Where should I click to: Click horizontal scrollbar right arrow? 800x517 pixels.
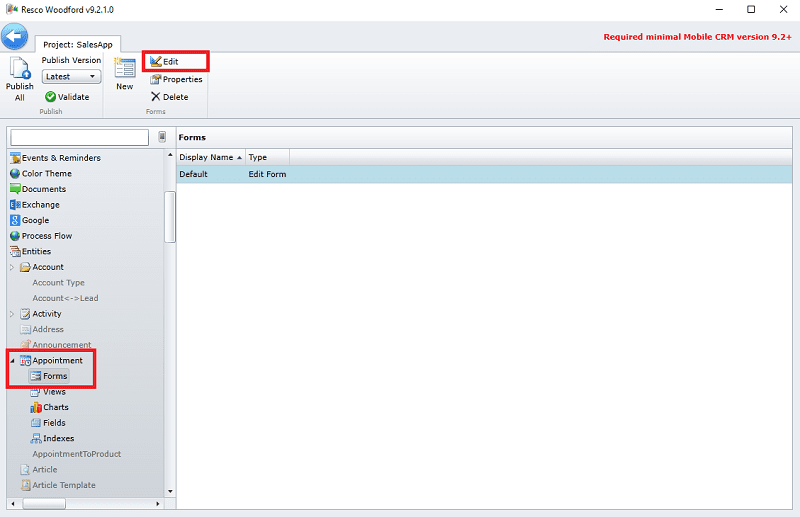click(x=158, y=504)
